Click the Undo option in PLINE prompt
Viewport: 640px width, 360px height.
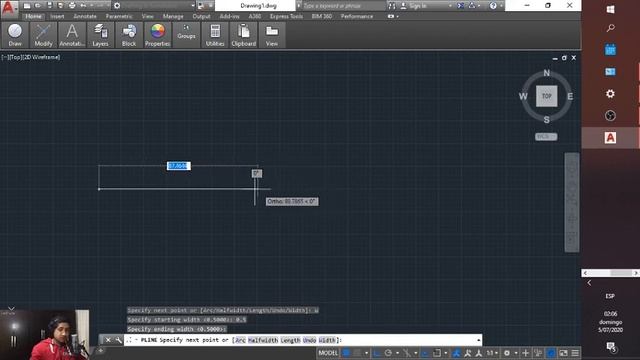(x=309, y=340)
